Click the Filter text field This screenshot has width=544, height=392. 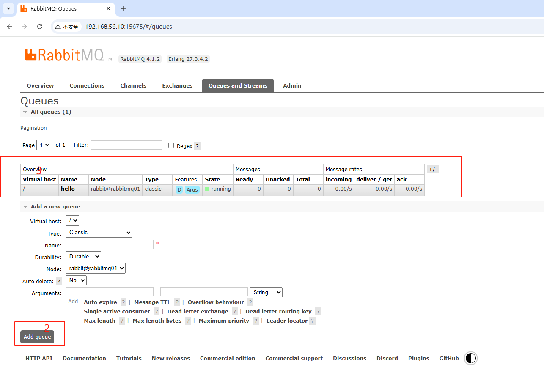click(126, 145)
